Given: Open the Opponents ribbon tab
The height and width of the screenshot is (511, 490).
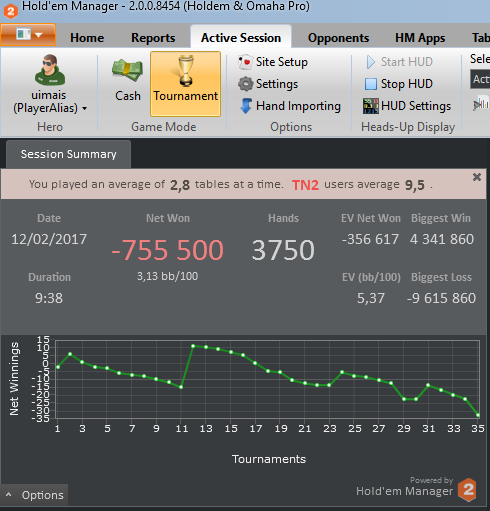Looking at the screenshot, I should click(x=338, y=38).
